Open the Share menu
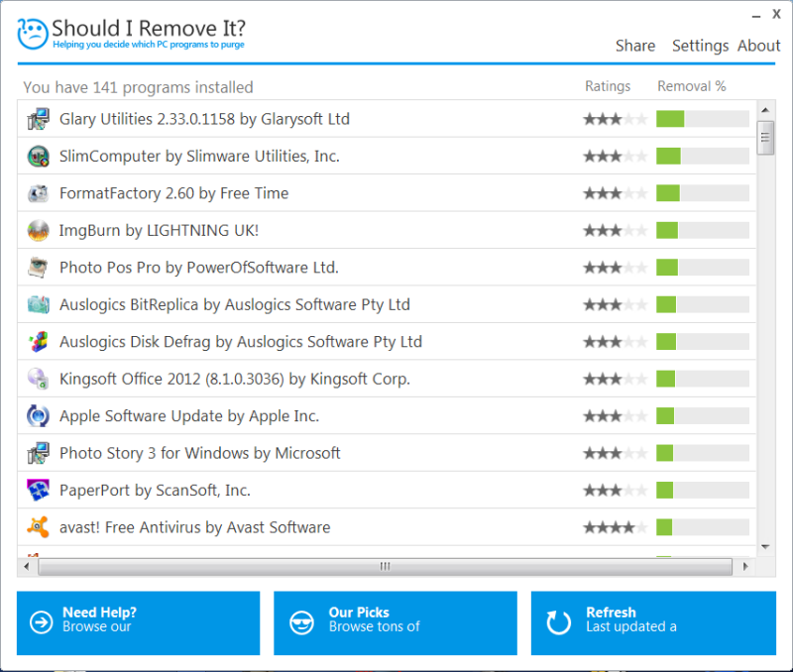This screenshot has width=793, height=672. coord(635,46)
